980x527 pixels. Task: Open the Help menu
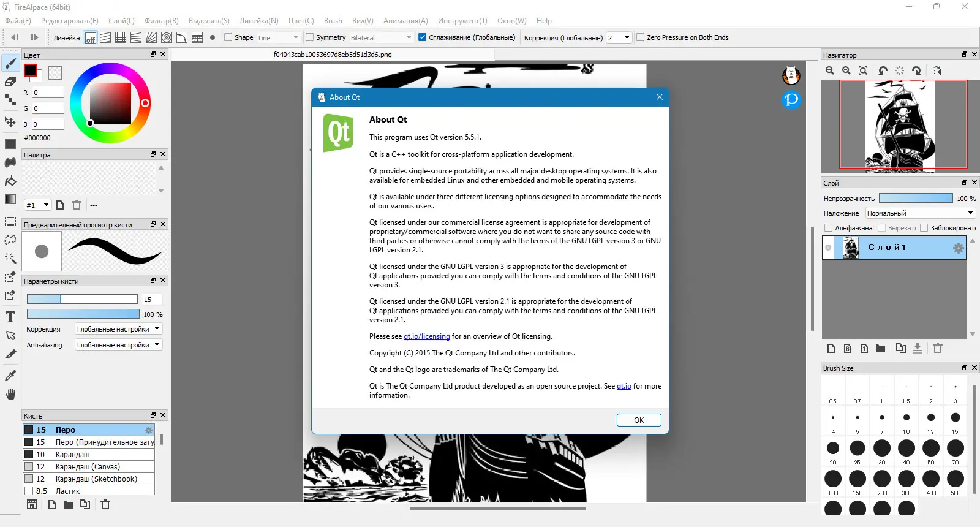click(544, 21)
